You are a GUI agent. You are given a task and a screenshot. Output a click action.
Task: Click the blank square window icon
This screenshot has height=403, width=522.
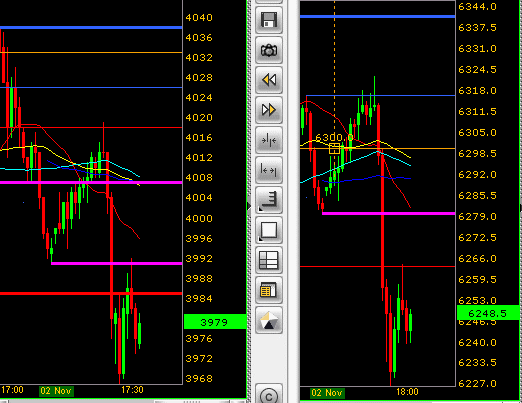269,230
